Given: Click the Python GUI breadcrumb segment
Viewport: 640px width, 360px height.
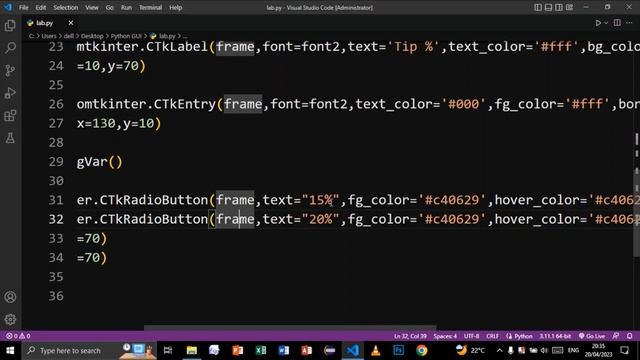Looking at the screenshot, I should coord(126,36).
